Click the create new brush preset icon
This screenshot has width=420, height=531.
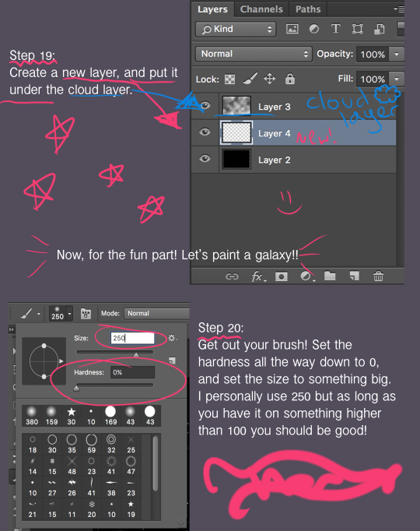click(172, 360)
